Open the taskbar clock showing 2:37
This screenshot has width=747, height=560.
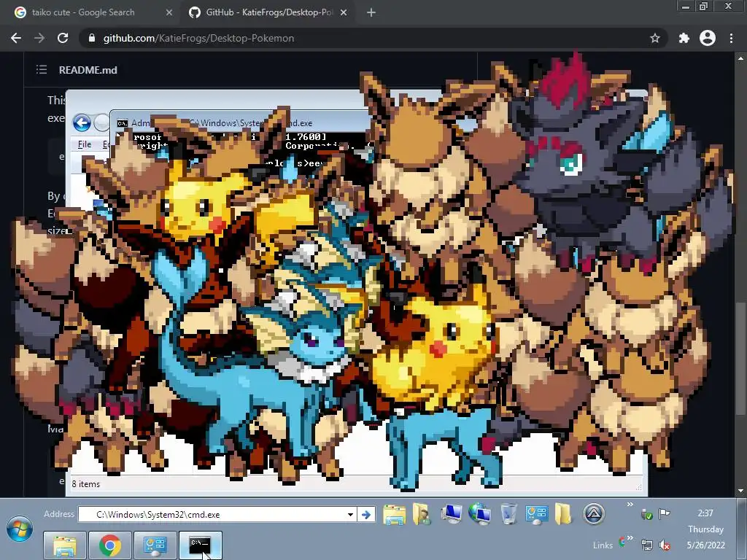click(705, 529)
